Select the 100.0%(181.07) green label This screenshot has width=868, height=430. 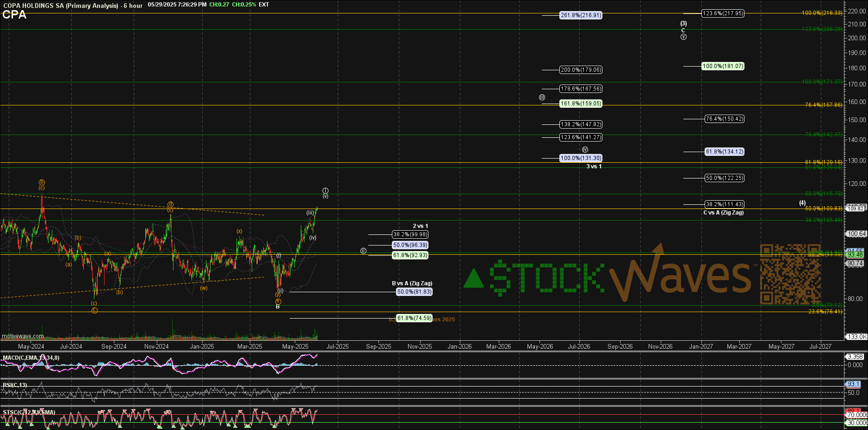tap(723, 66)
